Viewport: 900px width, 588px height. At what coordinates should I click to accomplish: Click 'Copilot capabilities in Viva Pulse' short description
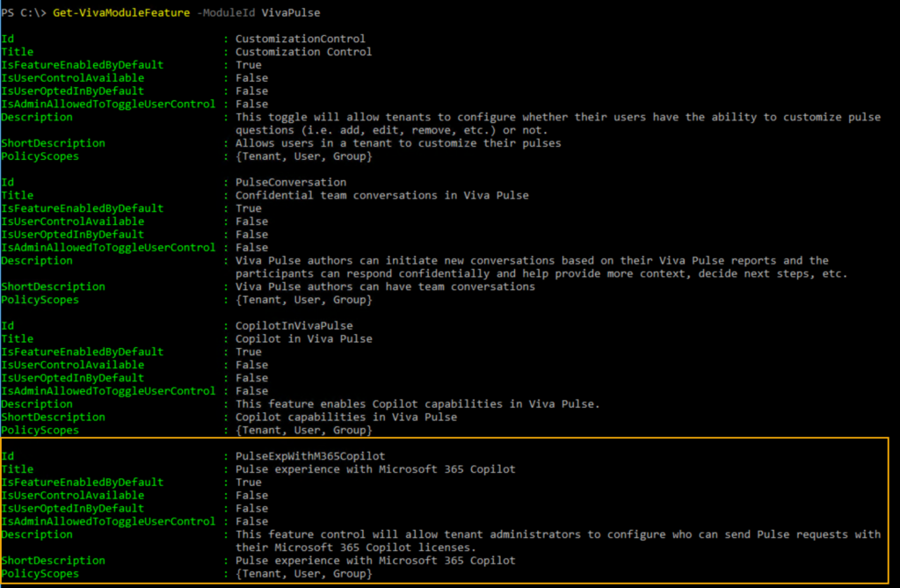pos(346,417)
